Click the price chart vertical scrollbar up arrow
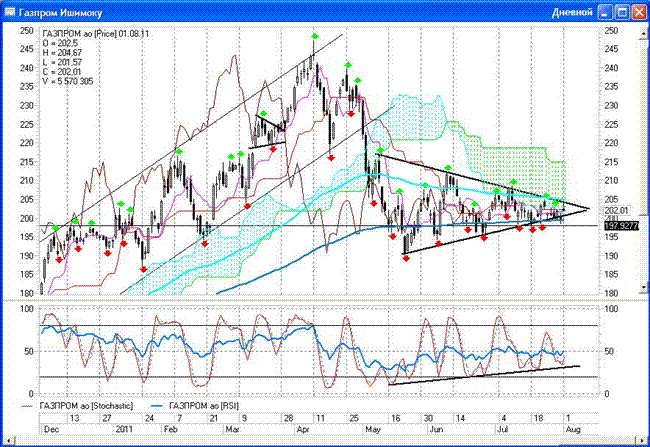650x447 pixels. (x=643, y=35)
